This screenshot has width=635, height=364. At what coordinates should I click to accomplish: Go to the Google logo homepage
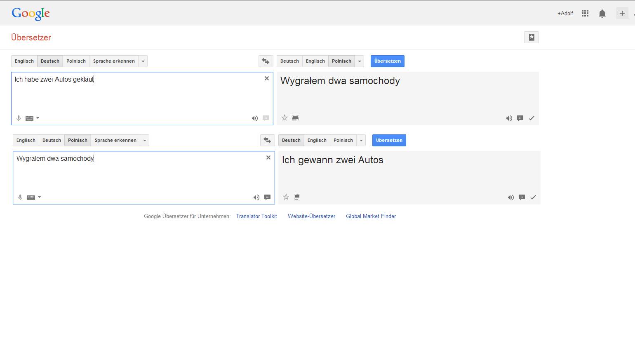point(31,14)
